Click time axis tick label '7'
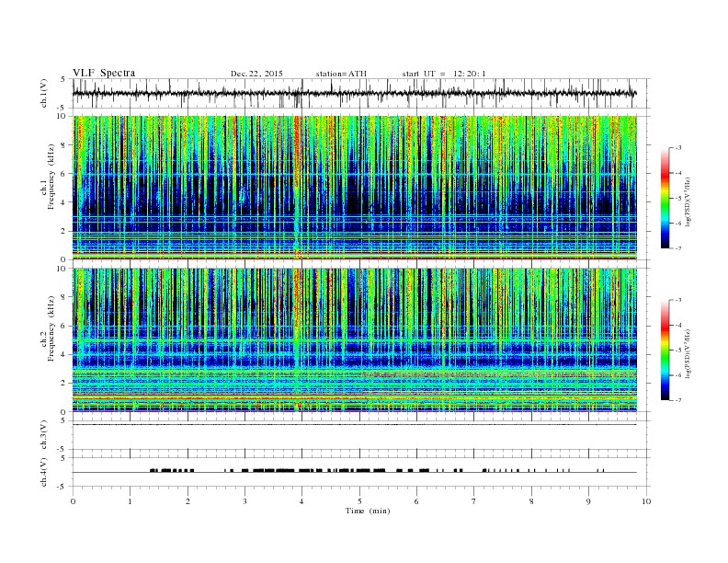Screen dimensions: 728x563 [x=474, y=501]
